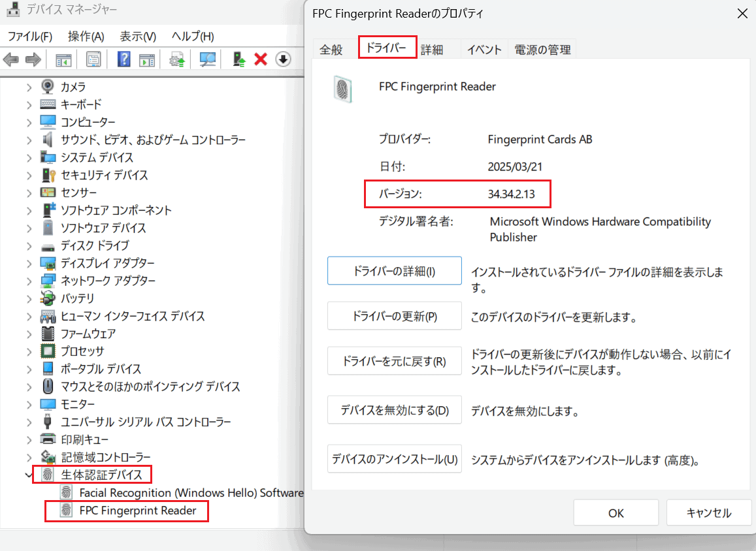Click the ネットワーク アダプター icon
The height and width of the screenshot is (551, 756).
(x=48, y=280)
